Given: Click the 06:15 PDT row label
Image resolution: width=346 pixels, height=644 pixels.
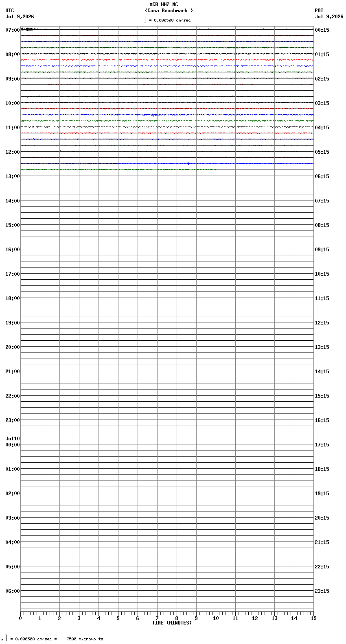Looking at the screenshot, I should [322, 176].
